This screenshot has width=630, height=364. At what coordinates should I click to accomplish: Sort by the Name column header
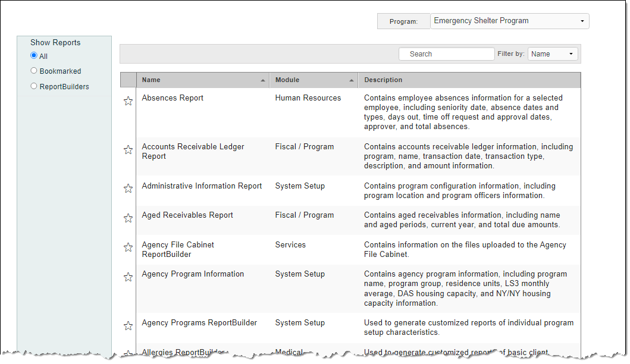click(x=203, y=80)
